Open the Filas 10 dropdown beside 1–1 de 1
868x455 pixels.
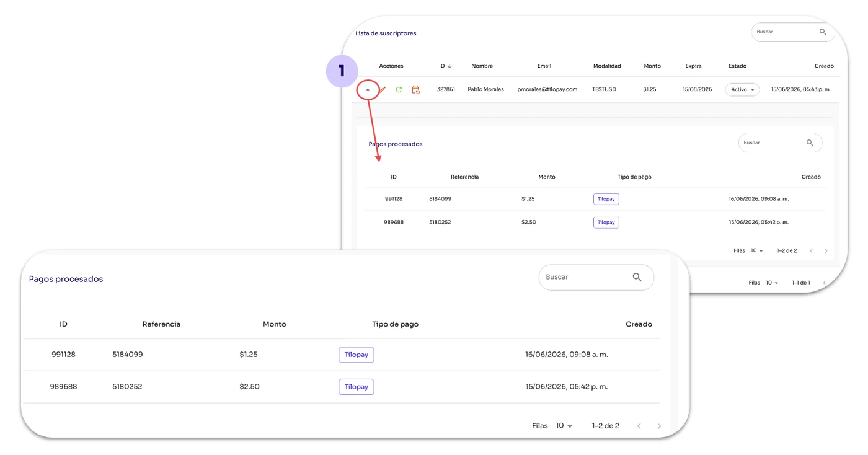click(x=772, y=283)
